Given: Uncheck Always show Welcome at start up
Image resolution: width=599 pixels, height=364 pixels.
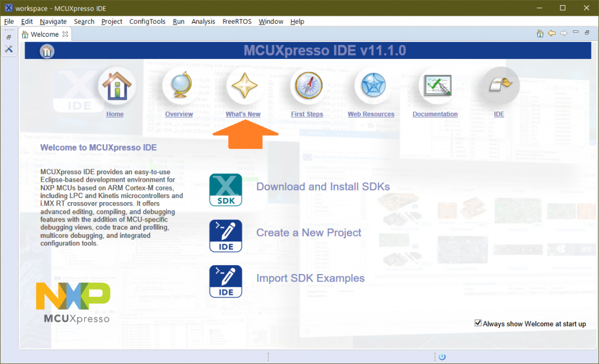Looking at the screenshot, I should click(x=478, y=323).
